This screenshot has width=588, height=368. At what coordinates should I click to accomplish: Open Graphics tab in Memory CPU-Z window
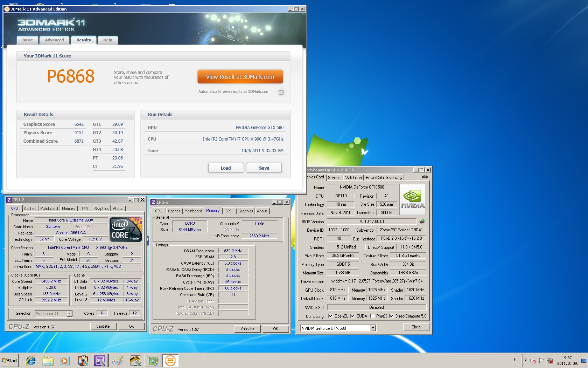[x=246, y=211]
